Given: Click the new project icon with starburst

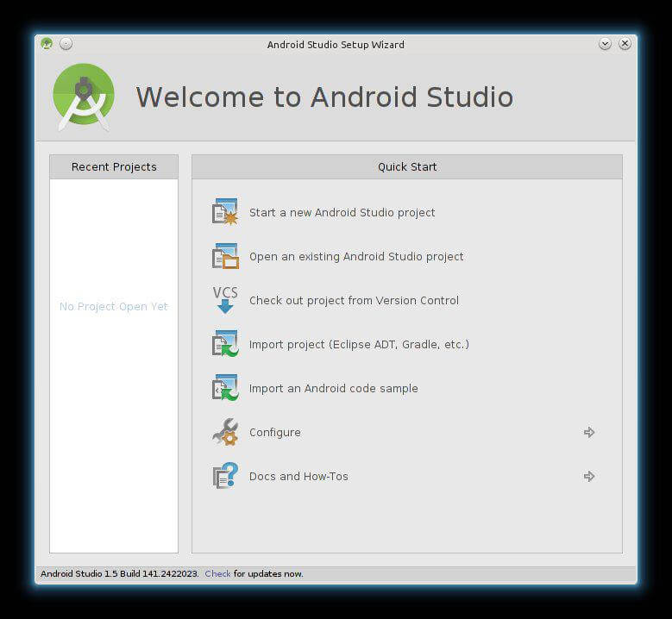Looking at the screenshot, I should point(225,212).
